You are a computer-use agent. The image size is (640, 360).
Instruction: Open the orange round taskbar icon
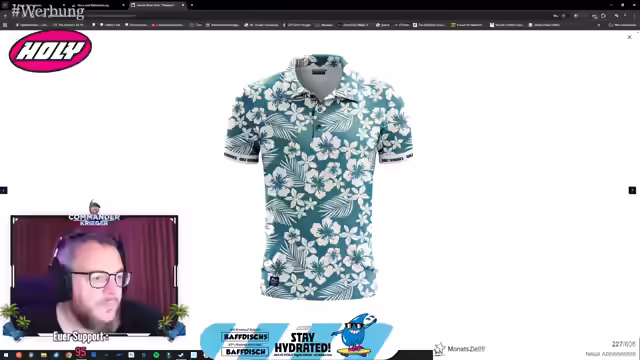[x=18, y=355]
